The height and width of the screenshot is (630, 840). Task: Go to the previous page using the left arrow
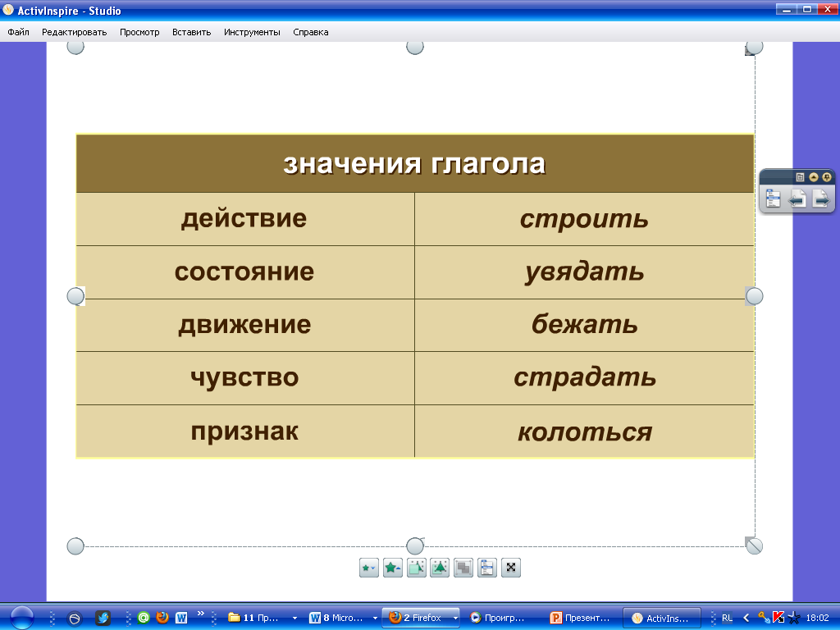[x=797, y=199]
